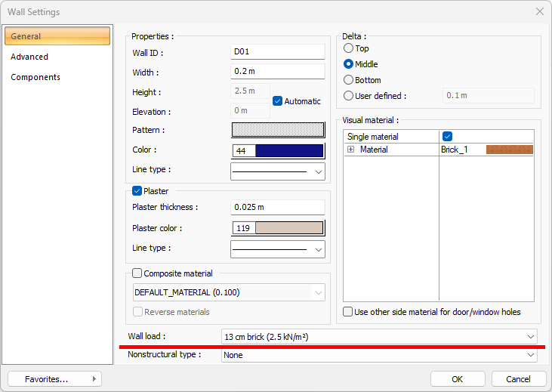
Task: Select the Top delta radio option
Action: (x=348, y=48)
